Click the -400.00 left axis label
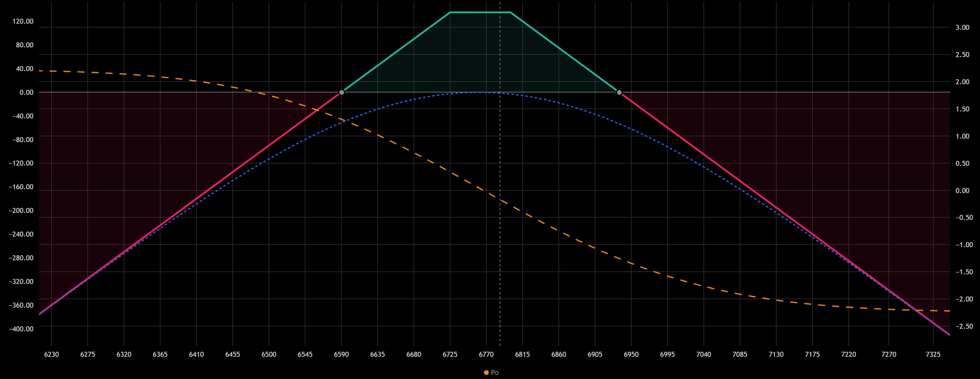The width and height of the screenshot is (980, 379). (21, 329)
